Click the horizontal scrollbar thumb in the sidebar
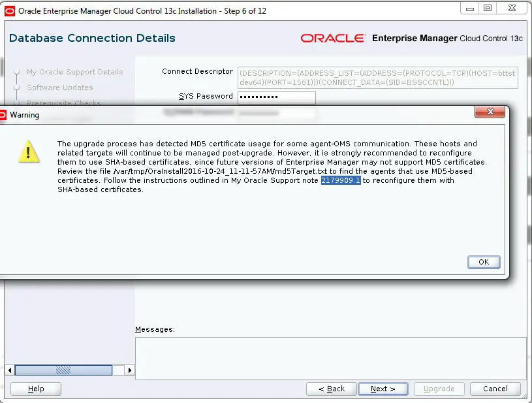Image resolution: width=532 pixels, height=403 pixels. [x=63, y=370]
